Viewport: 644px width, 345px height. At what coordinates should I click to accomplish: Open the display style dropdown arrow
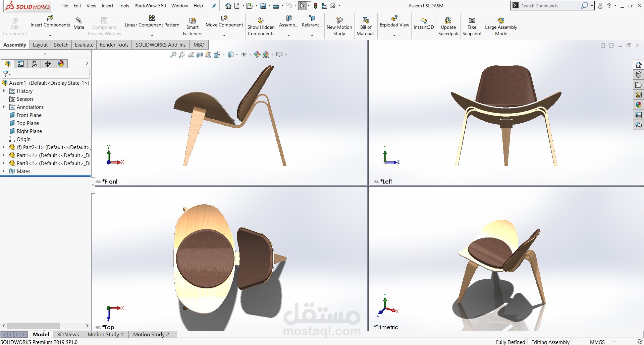tap(237, 55)
